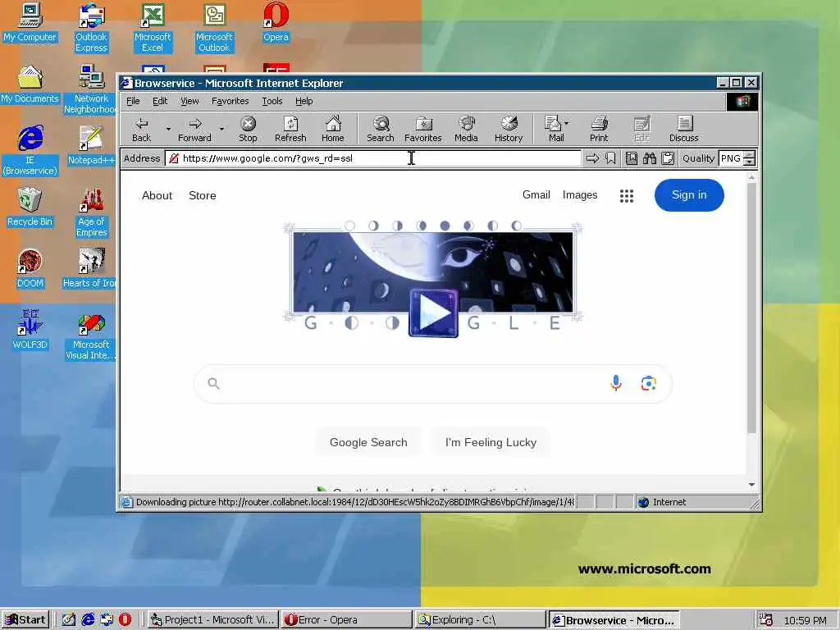Screen dimensions: 840x630
Task: Play the Google Doodle
Action: pyautogui.click(x=433, y=313)
